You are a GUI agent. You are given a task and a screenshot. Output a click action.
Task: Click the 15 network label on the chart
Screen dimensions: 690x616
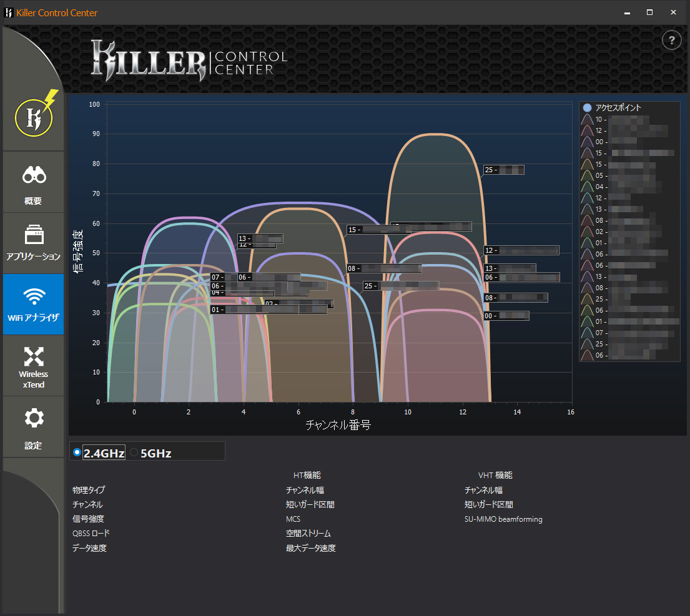[x=378, y=230]
